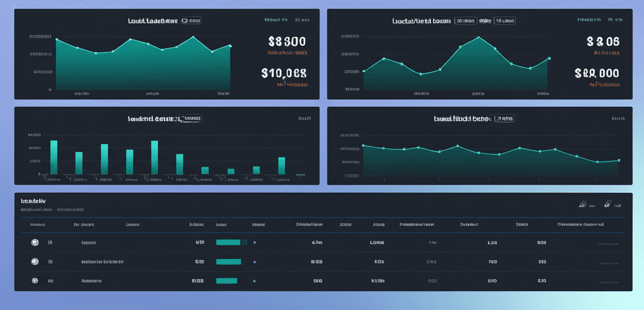Click the status dot in first table row
Screen dimensions: 644x310
[x=254, y=242]
